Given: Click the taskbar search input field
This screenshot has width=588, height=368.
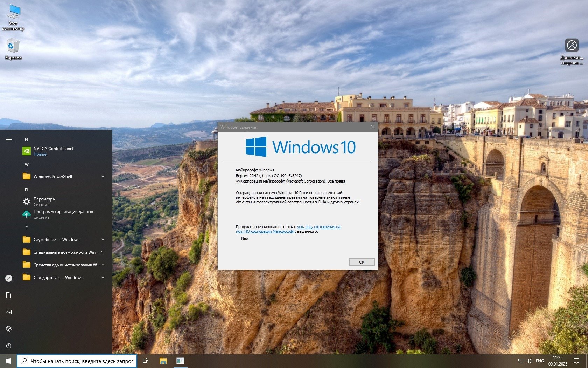Looking at the screenshot, I should (x=77, y=361).
